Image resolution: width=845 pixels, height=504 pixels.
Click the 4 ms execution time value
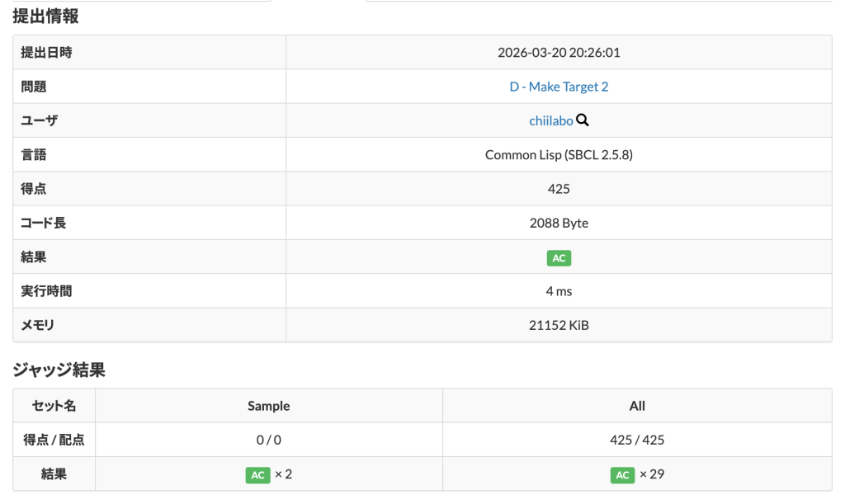559,291
